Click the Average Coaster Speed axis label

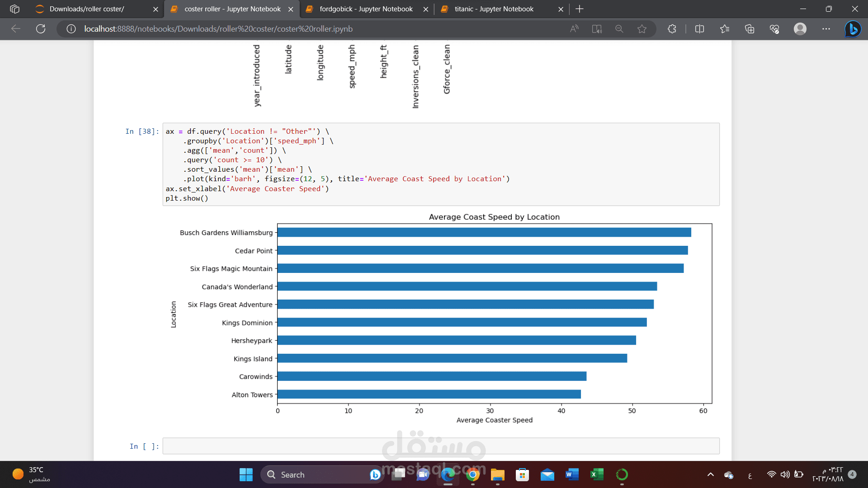[x=495, y=420]
